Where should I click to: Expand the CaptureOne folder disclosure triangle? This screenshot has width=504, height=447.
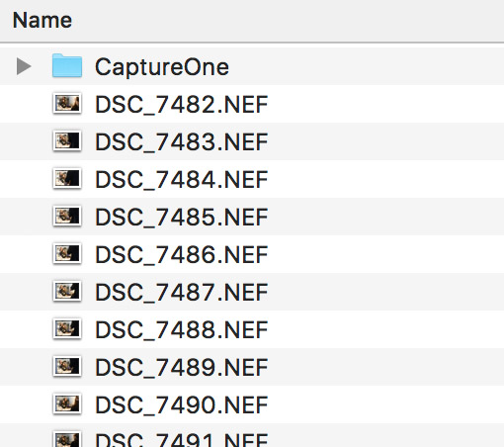tap(24, 66)
